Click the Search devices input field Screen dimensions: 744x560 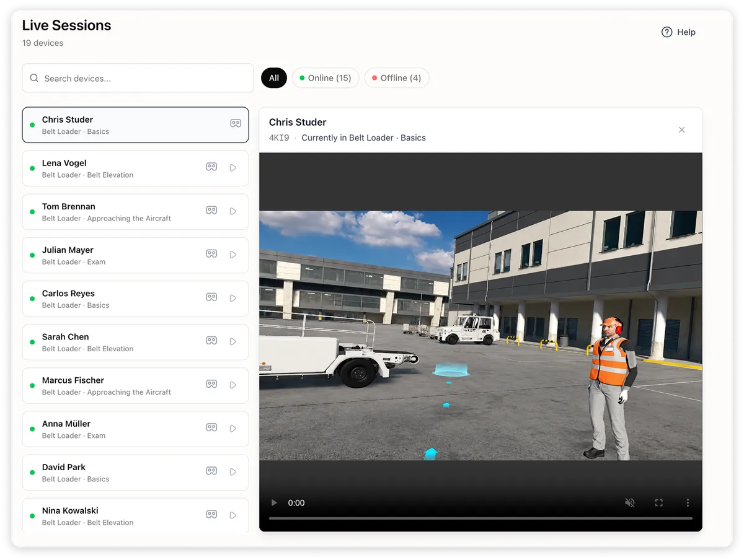138,79
